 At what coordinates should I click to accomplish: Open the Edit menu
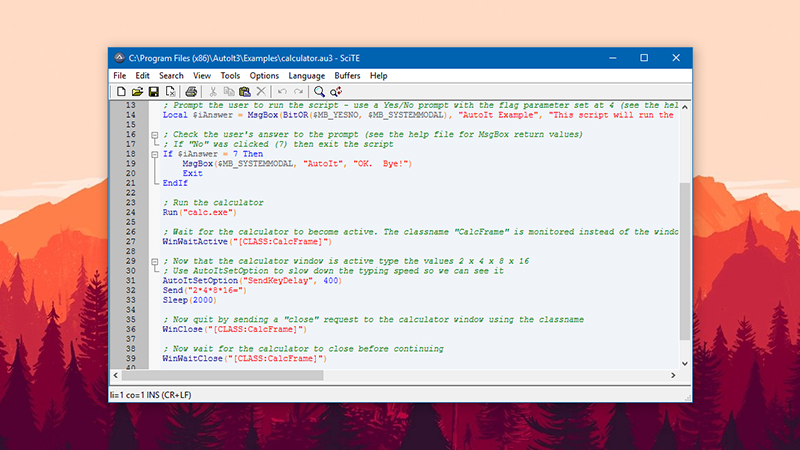point(142,76)
